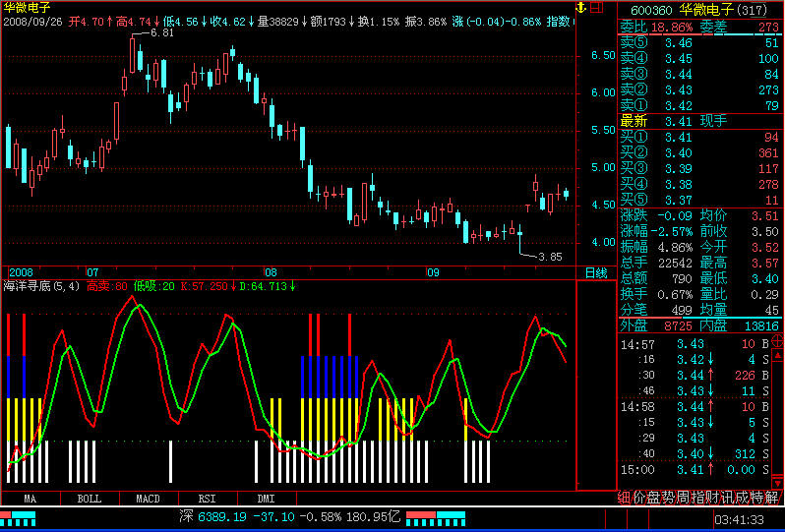Click the 09 month label on the time axis
This screenshot has height=532, width=785.
coord(433,272)
